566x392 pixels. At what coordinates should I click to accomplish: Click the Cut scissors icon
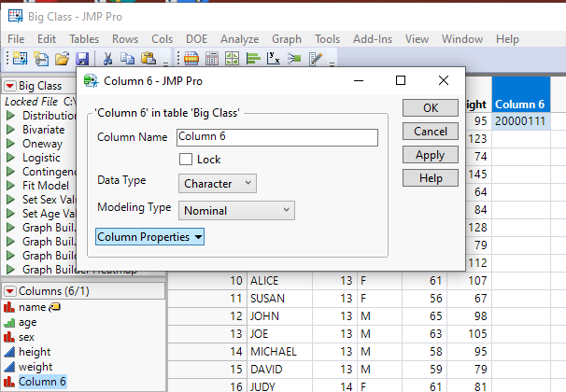[x=107, y=58]
